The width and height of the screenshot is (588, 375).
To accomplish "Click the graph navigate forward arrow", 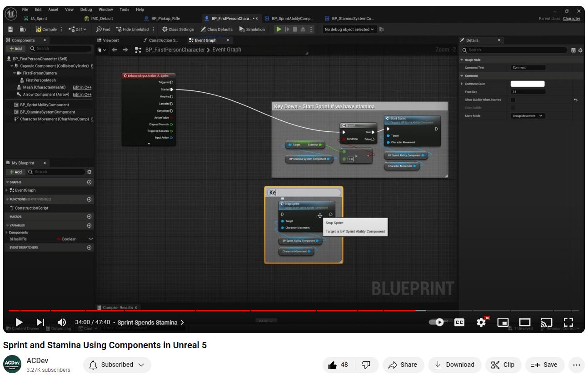I will click(x=125, y=50).
